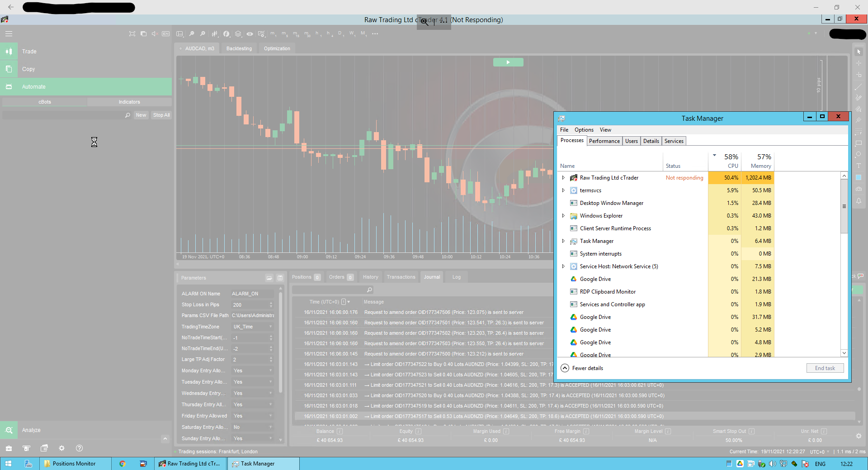
Task: Open the Task Manager Options menu
Action: [x=584, y=130]
